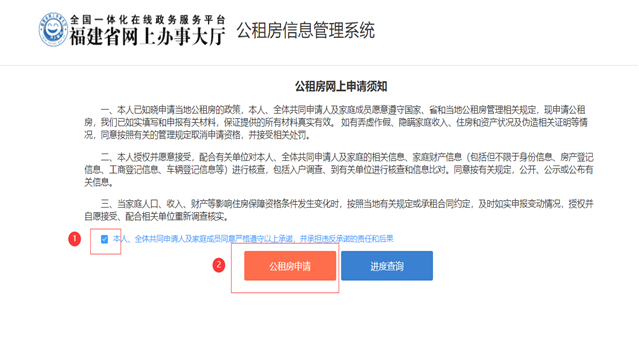Viewport: 639px width, 360px height.
Task: Click the 公租房网上申请须知 heading
Action: point(341,86)
